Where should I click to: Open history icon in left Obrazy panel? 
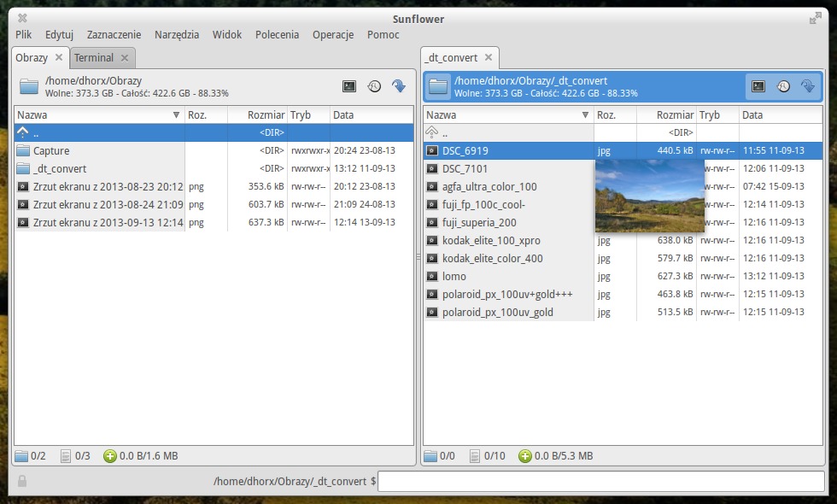[374, 86]
